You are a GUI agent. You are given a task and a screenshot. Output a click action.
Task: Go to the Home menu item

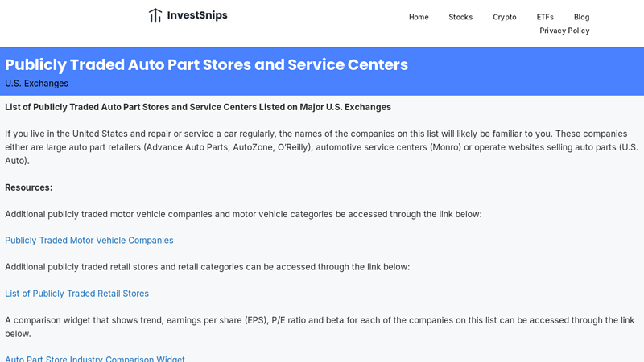(x=419, y=17)
